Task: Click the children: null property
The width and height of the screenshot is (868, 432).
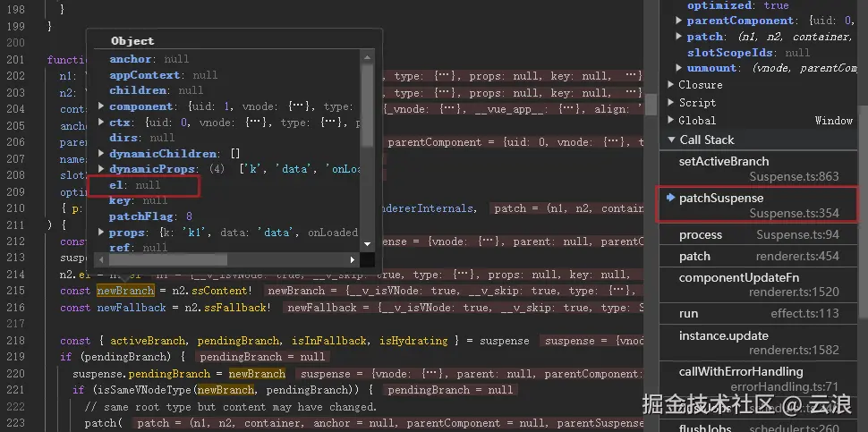Action: coord(156,90)
